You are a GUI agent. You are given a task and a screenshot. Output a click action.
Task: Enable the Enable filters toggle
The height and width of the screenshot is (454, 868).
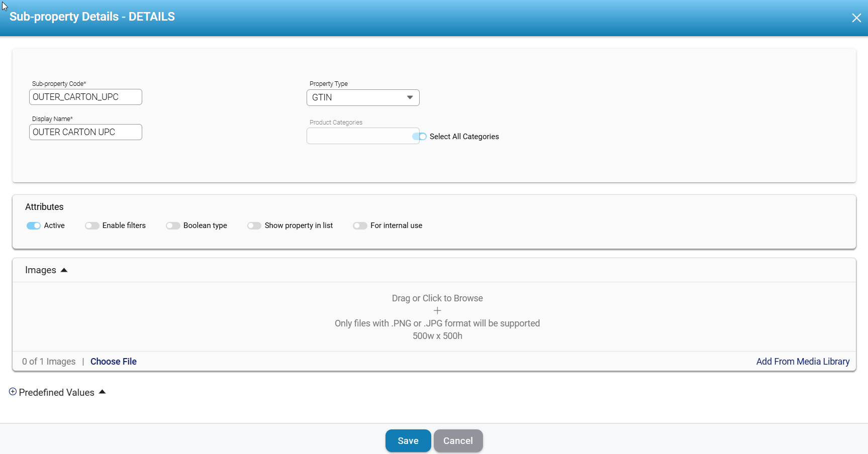click(92, 225)
